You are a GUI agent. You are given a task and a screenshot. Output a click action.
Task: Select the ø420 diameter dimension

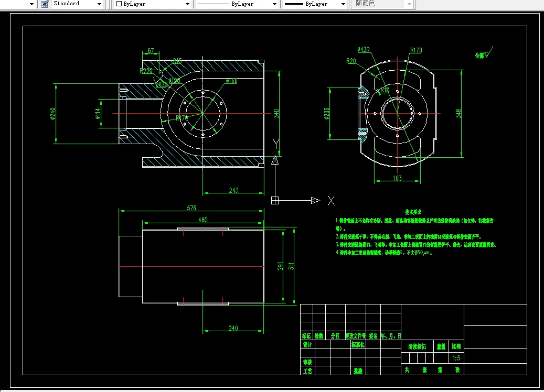tap(363, 50)
